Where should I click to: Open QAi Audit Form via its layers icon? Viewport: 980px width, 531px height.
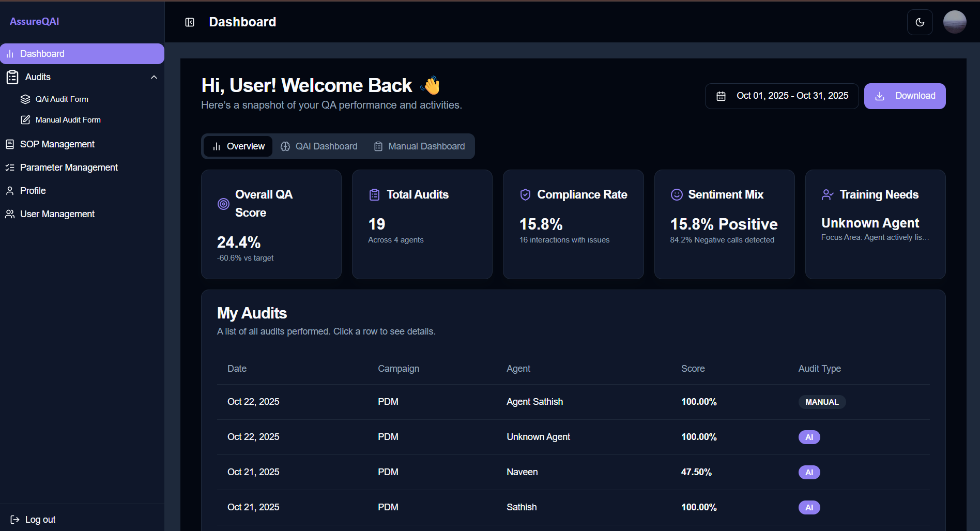(25, 99)
